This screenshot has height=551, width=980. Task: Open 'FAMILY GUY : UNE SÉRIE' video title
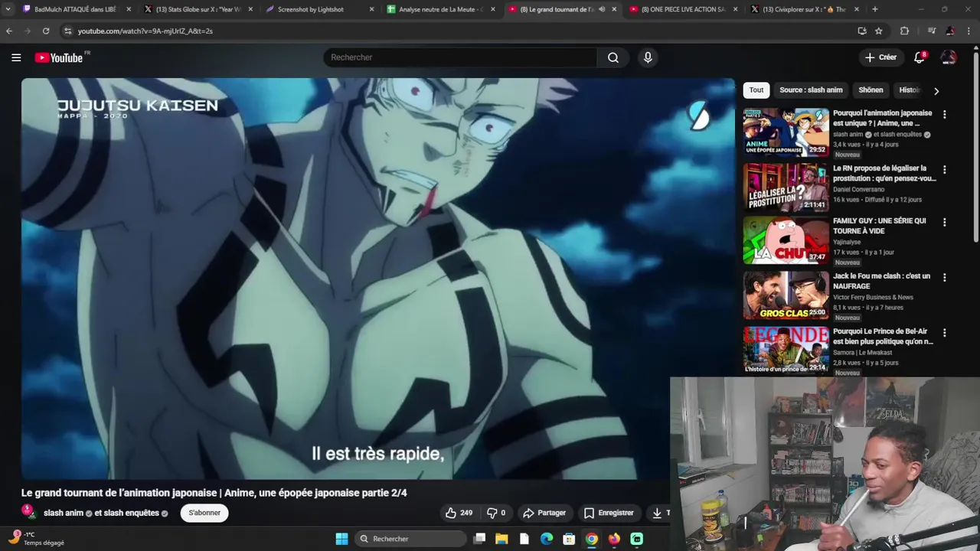pyautogui.click(x=879, y=226)
